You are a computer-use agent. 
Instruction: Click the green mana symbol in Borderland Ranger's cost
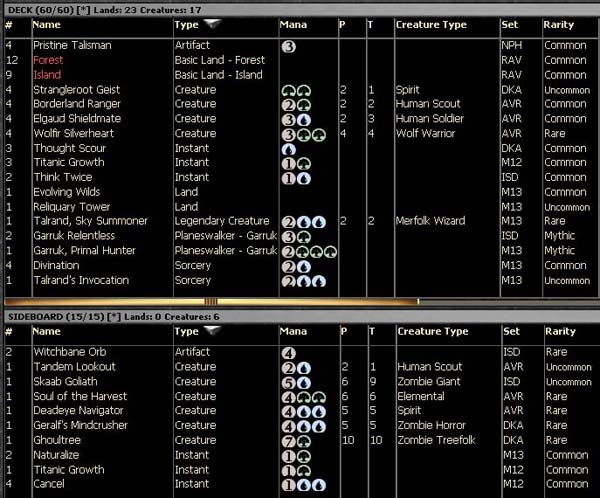pyautogui.click(x=304, y=105)
